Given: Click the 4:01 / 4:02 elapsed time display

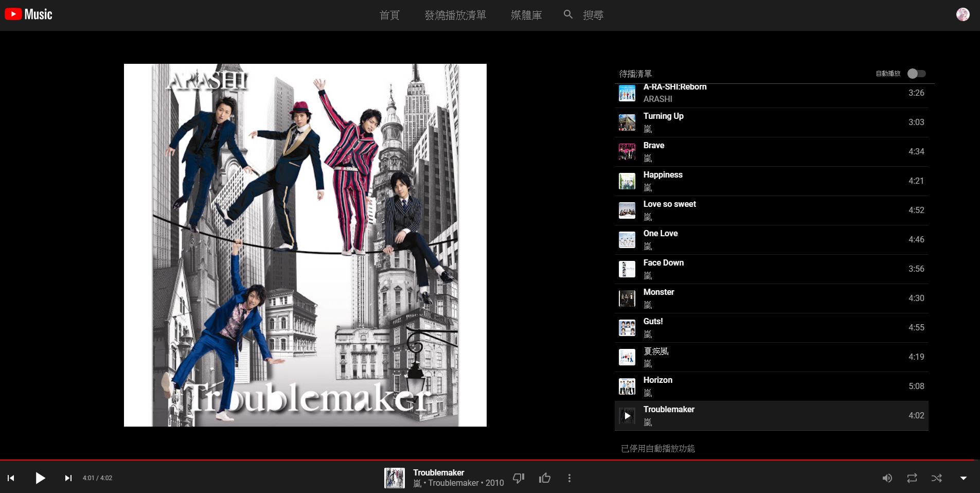Looking at the screenshot, I should [x=98, y=478].
